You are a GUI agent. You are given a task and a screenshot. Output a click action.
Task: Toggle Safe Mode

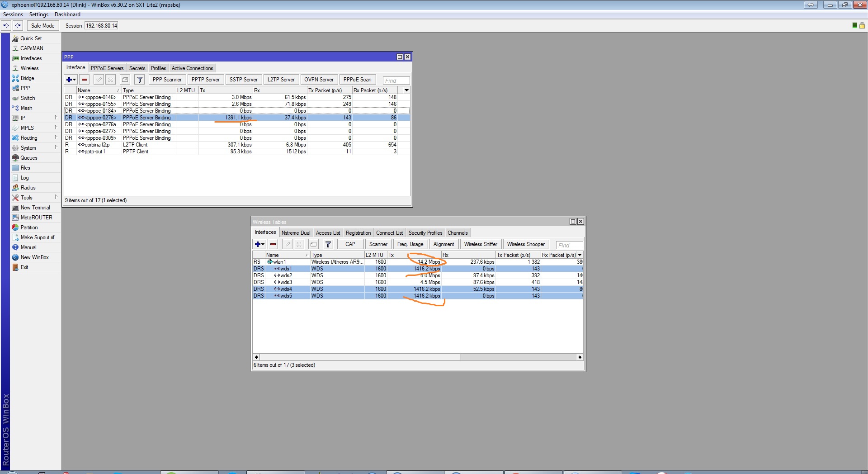pyautogui.click(x=42, y=26)
